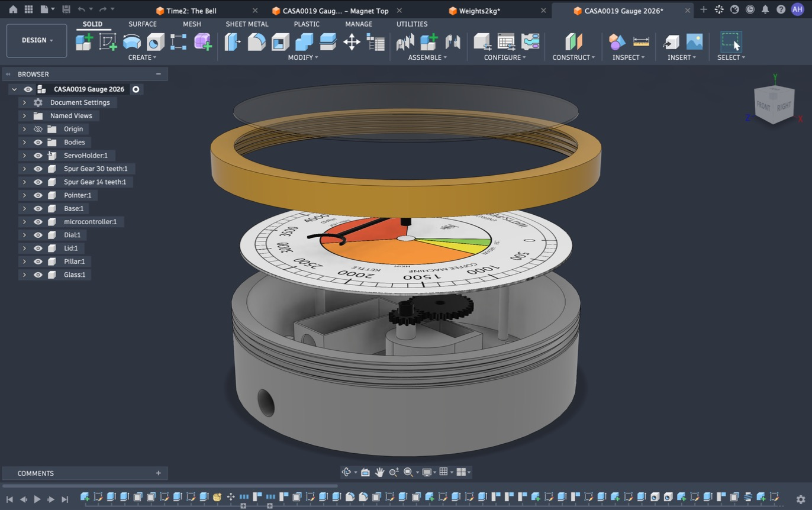The image size is (812, 510).
Task: Select the Fillet tool in Modify
Action: coord(256,42)
